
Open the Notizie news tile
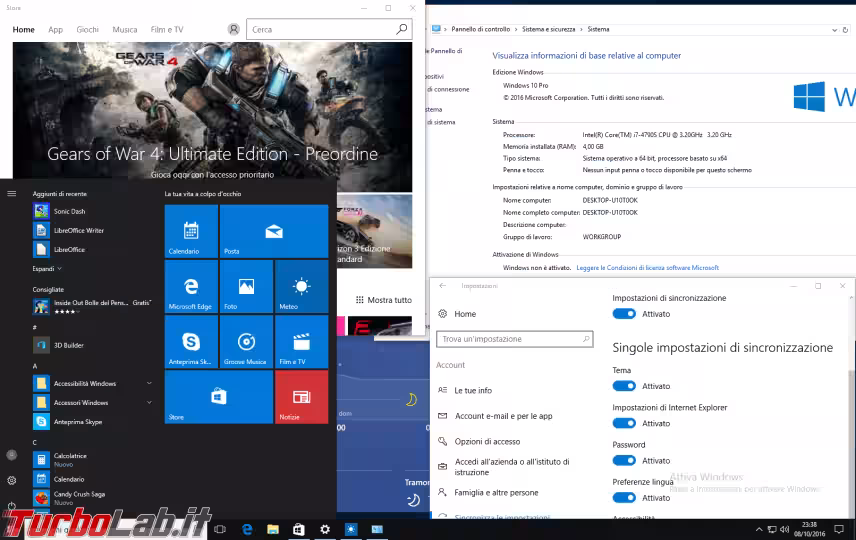pyautogui.click(x=301, y=397)
